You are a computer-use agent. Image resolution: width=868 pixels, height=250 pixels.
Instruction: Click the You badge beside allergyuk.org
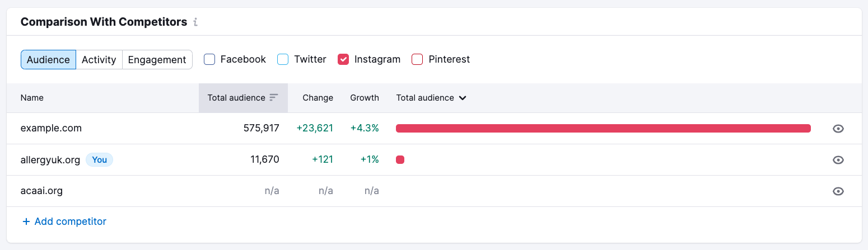99,160
